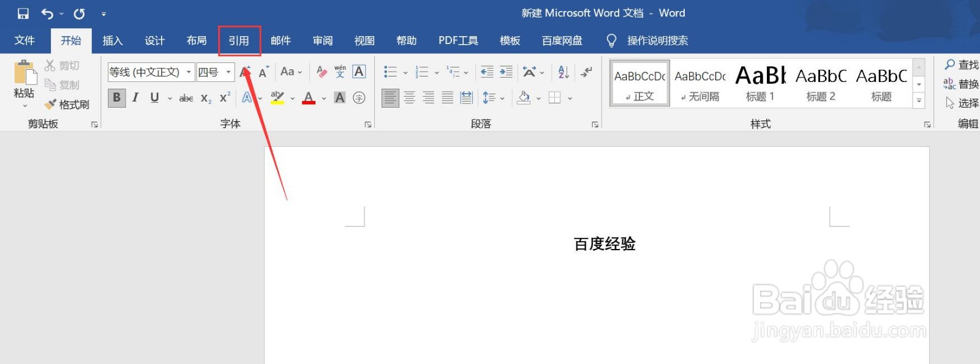Viewport: 980px width, 364px height.
Task: Toggle superscript formatting
Action: 225,97
